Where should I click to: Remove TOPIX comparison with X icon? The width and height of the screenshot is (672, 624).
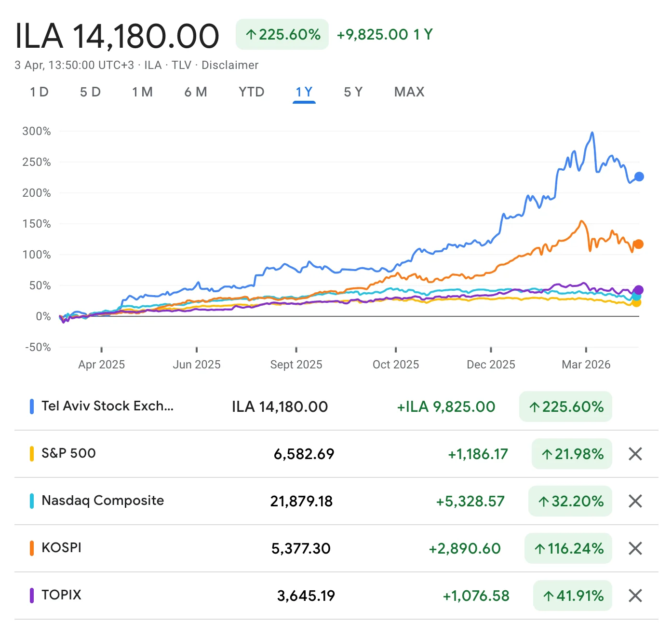point(635,596)
